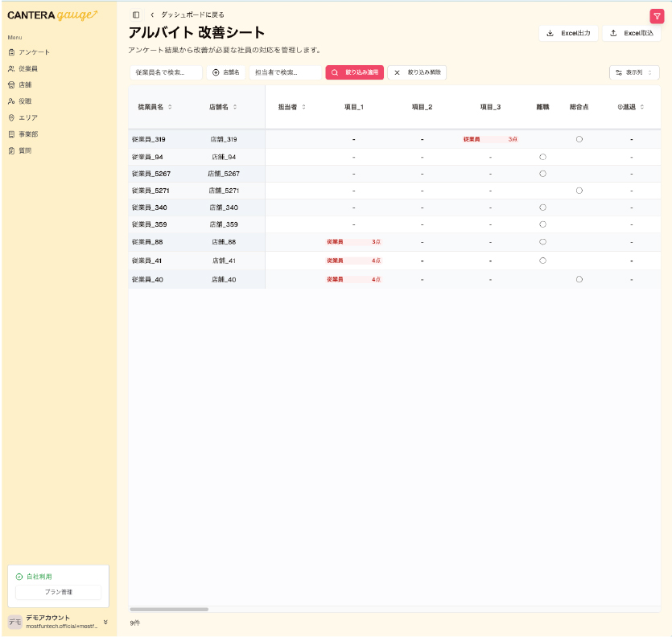672x637 pixels.
Task: Click the Excel取込 upload button
Action: [632, 33]
